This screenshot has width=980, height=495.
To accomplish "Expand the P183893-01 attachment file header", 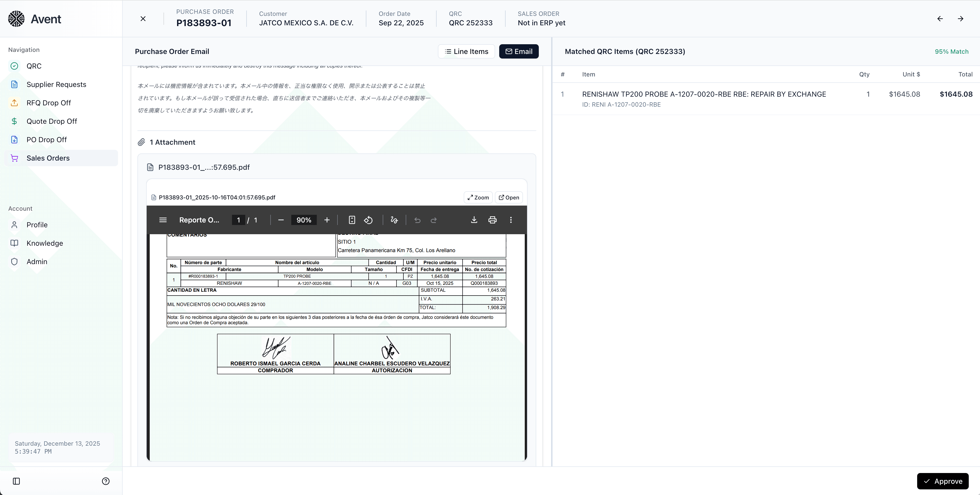I will point(204,167).
